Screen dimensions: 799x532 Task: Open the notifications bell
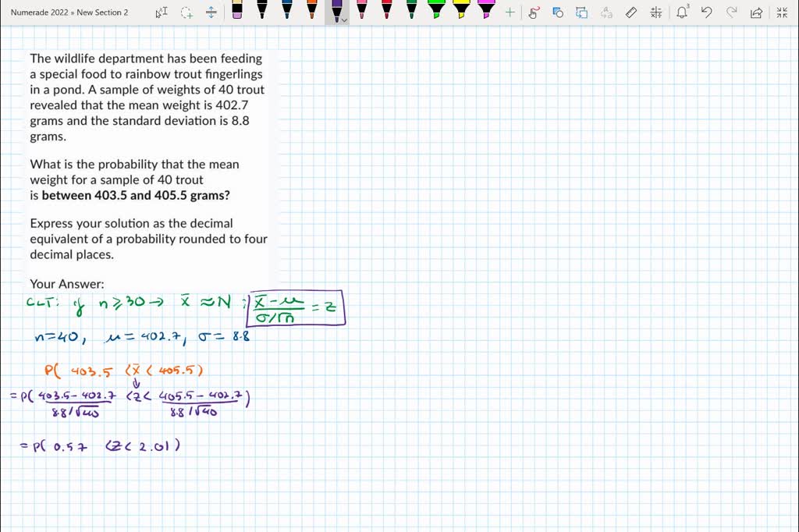click(682, 12)
